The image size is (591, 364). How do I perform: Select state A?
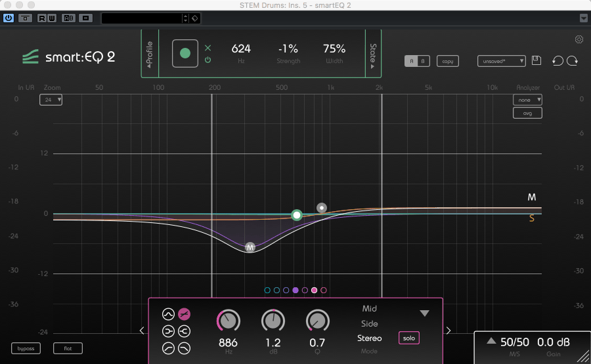411,61
